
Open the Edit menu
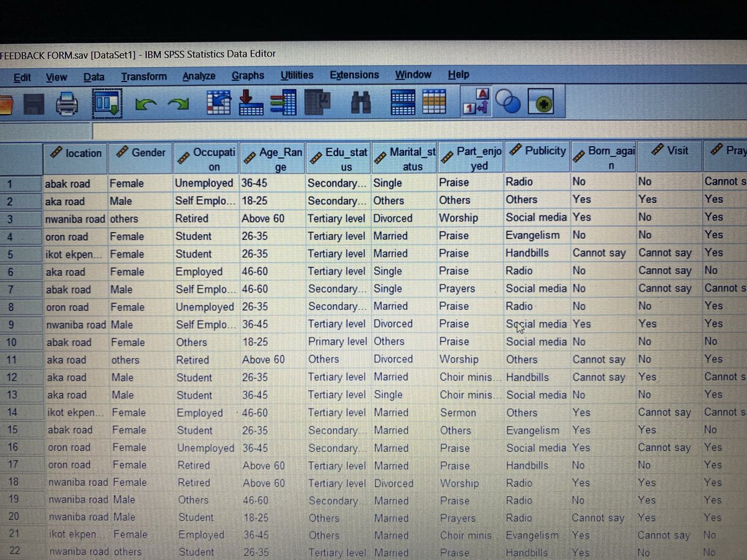point(22,77)
